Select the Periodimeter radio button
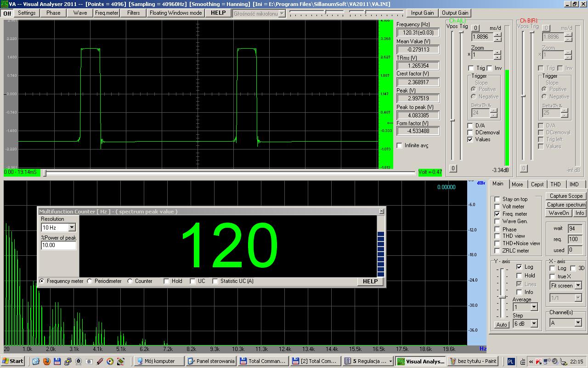Screen dimensions: 588x368 click(90, 281)
